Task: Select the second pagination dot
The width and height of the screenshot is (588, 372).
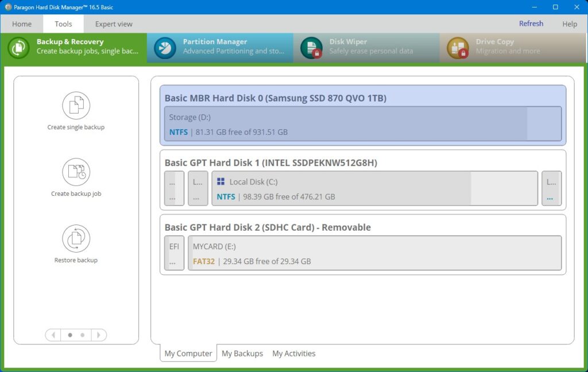Action: point(82,335)
